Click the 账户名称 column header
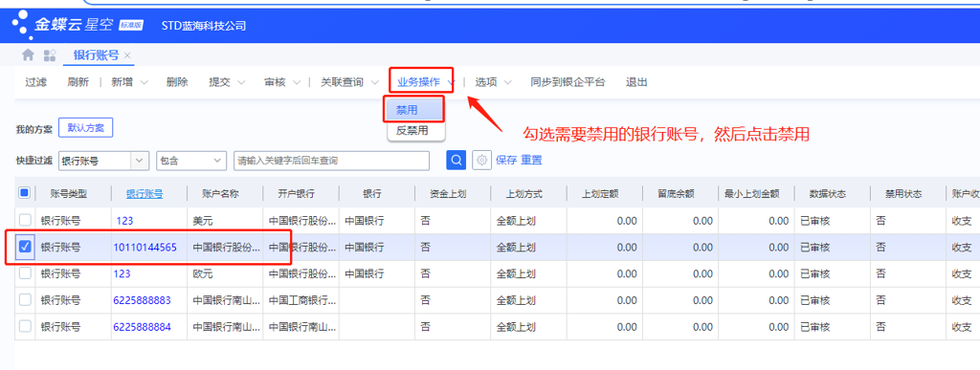This screenshot has height=370, width=980. pos(221,194)
